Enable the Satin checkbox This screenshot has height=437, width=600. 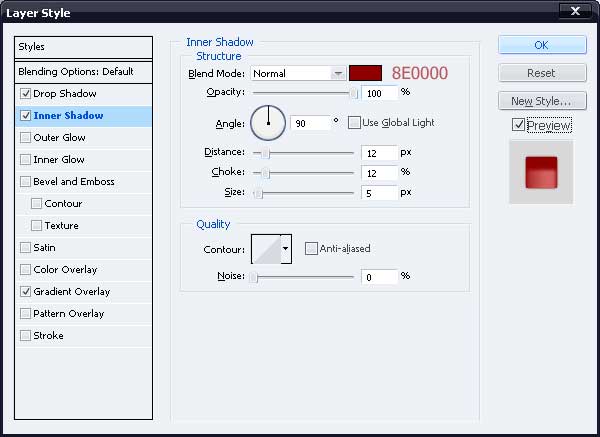[25, 247]
